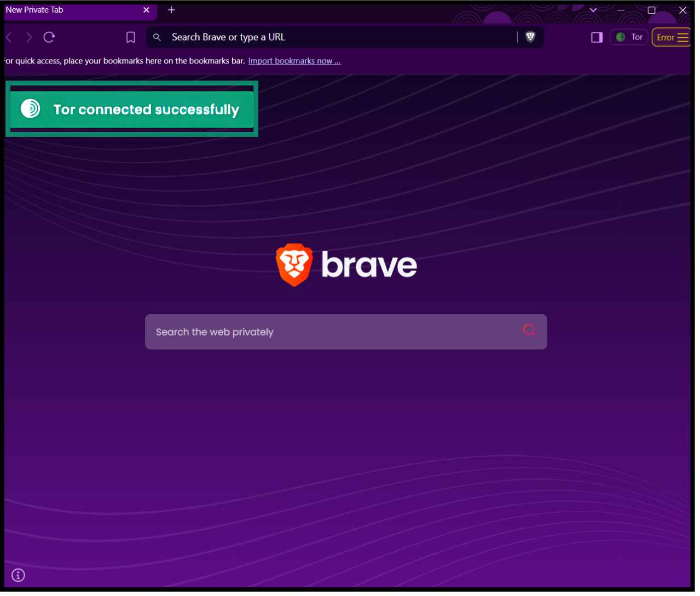This screenshot has width=700, height=596.
Task: Click the Brave lion logo on the page
Action: point(294,265)
